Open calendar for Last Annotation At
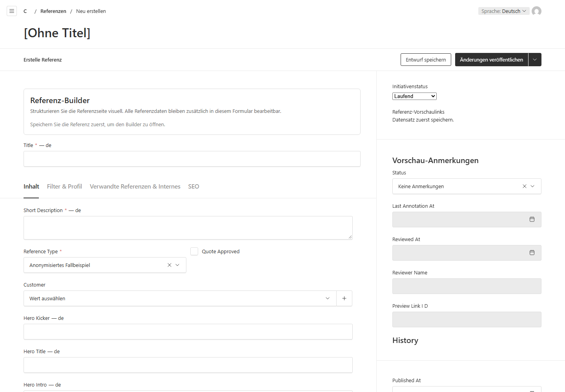Viewport: 565px width, 392px height. click(x=532, y=220)
